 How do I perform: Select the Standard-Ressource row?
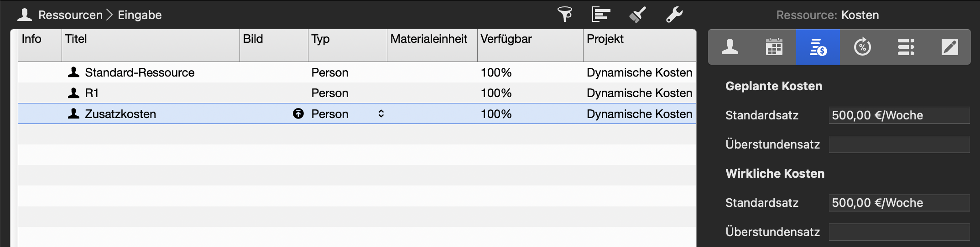140,72
